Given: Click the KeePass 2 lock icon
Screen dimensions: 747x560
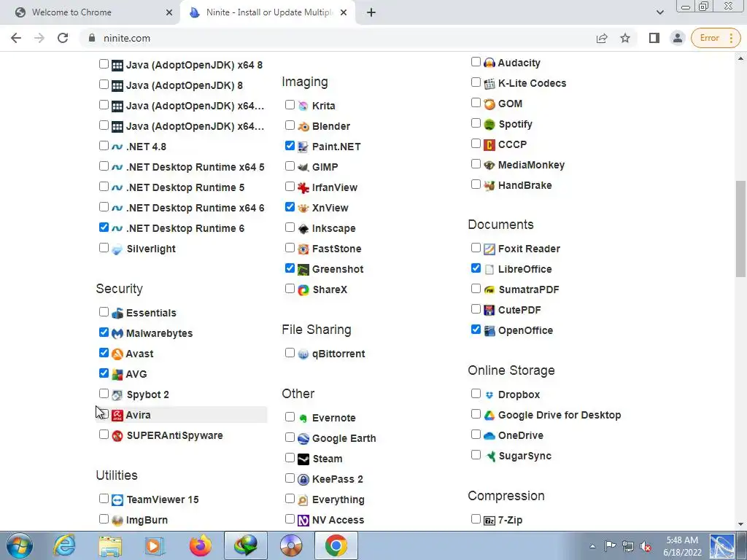Looking at the screenshot, I should (303, 480).
